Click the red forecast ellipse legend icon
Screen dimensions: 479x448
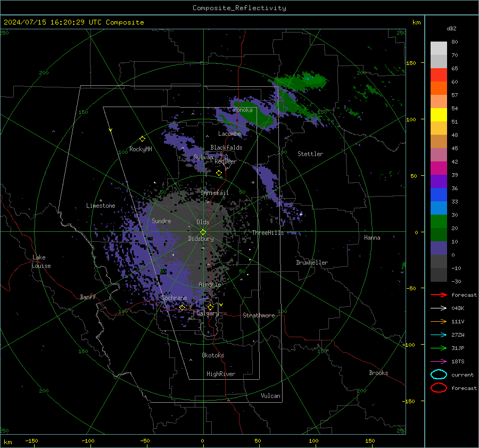coord(439,388)
